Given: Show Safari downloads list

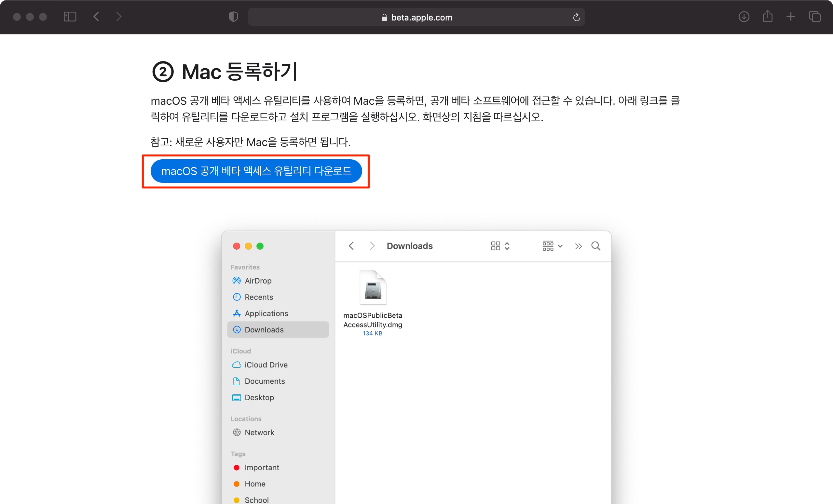Looking at the screenshot, I should coord(744,17).
